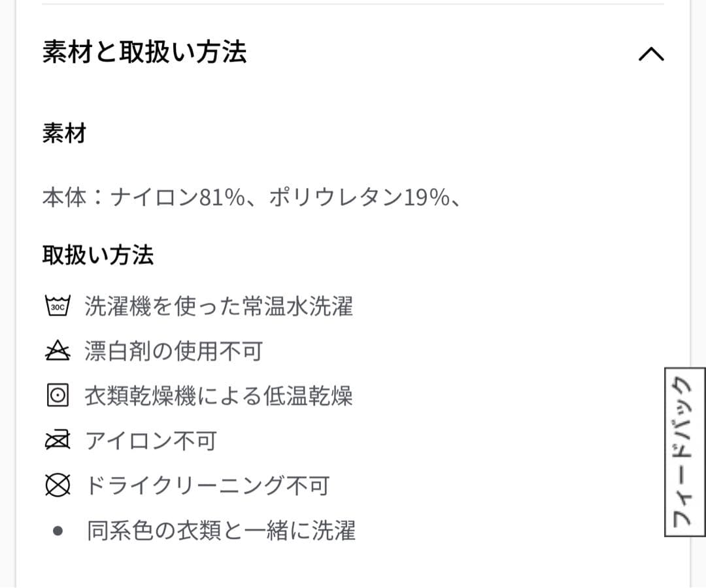The image size is (706, 588).
Task: Click the 本体 label in material line
Action: 64,197
